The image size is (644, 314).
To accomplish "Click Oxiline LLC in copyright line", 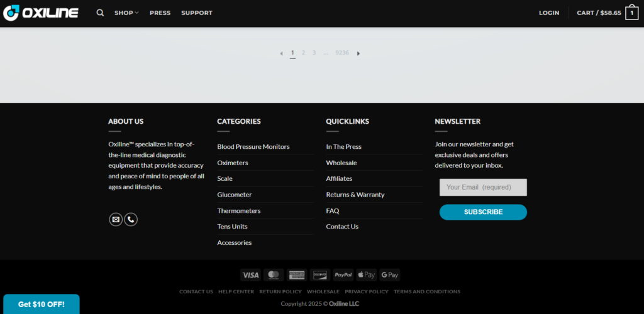I will [344, 304].
